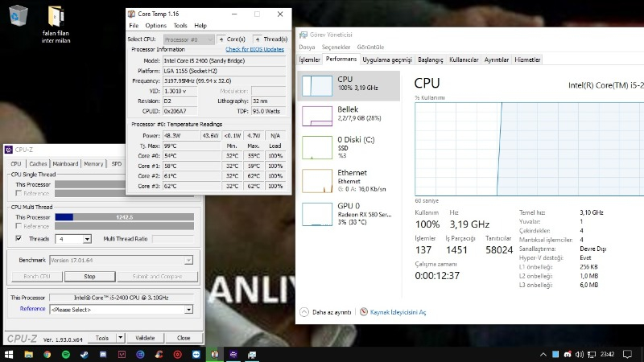Click the 'Daha az ayrıntı' collapse arrow

point(304,312)
